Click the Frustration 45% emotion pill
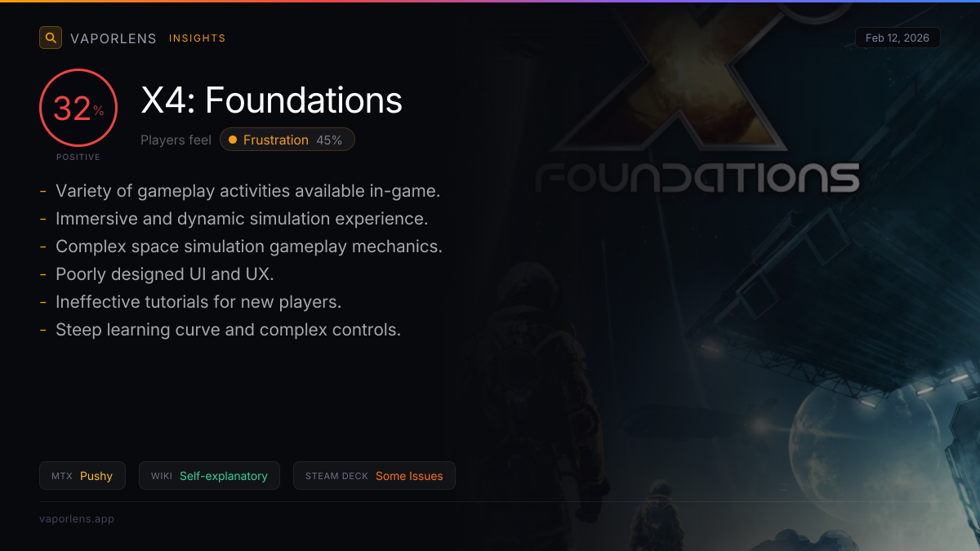This screenshot has width=980, height=551. [287, 140]
